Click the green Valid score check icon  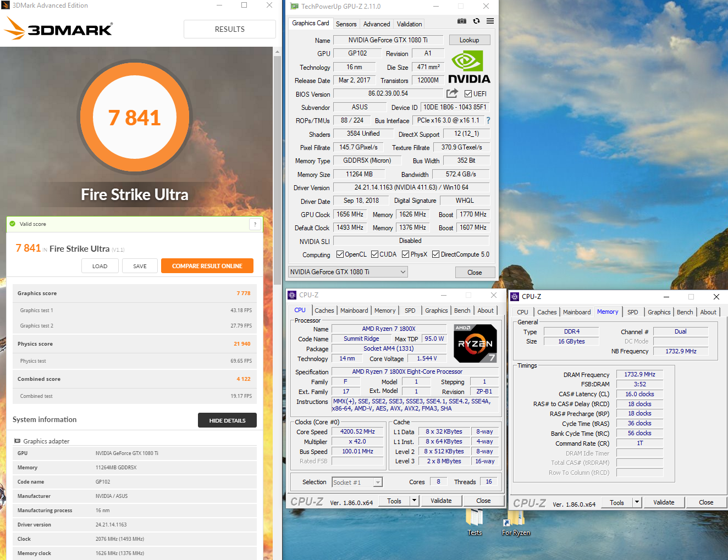click(13, 224)
